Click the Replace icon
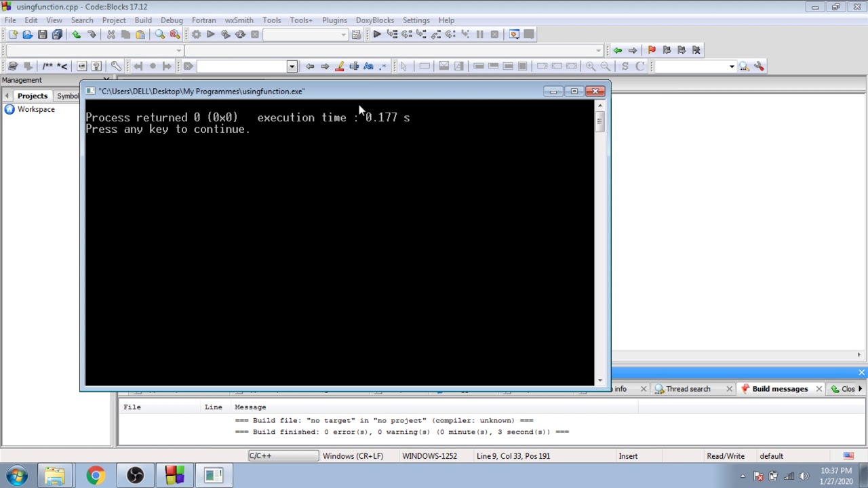 pyautogui.click(x=175, y=35)
